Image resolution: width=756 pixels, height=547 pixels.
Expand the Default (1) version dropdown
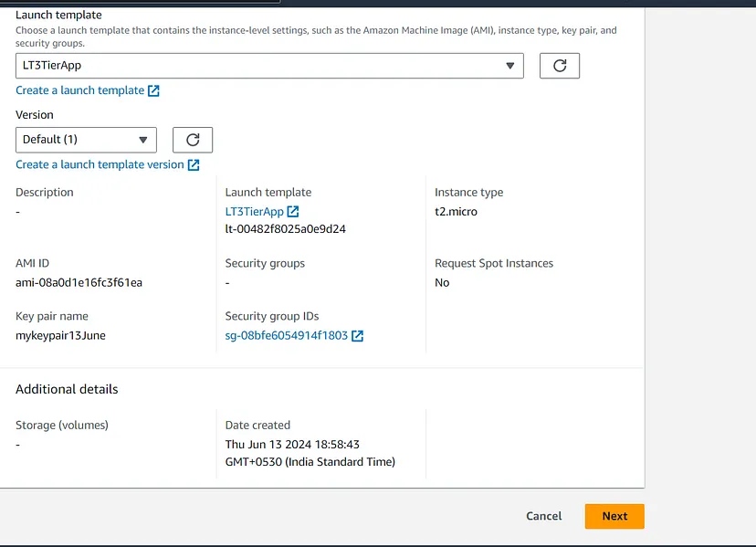86,140
